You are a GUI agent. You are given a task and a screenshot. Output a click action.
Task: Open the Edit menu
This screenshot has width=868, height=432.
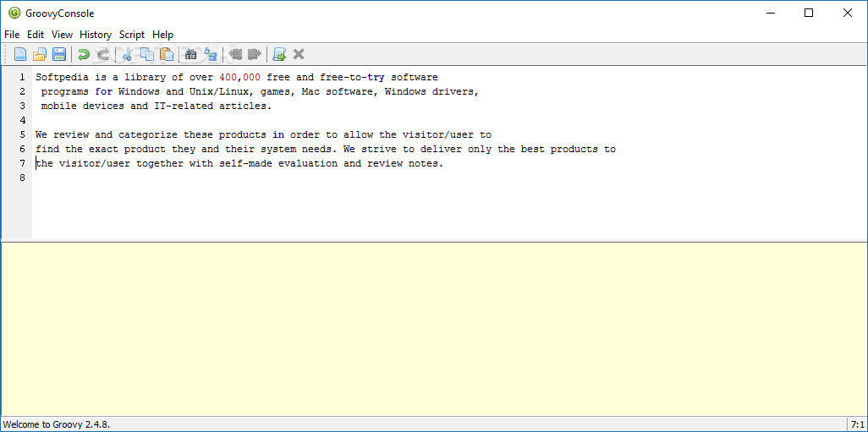pos(36,35)
